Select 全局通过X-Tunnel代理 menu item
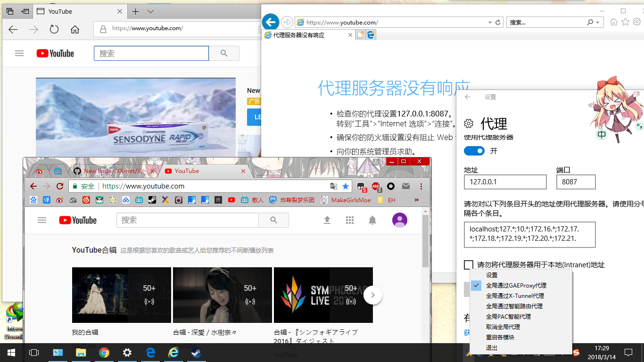The height and width of the screenshot is (362, 644). pyautogui.click(x=521, y=296)
